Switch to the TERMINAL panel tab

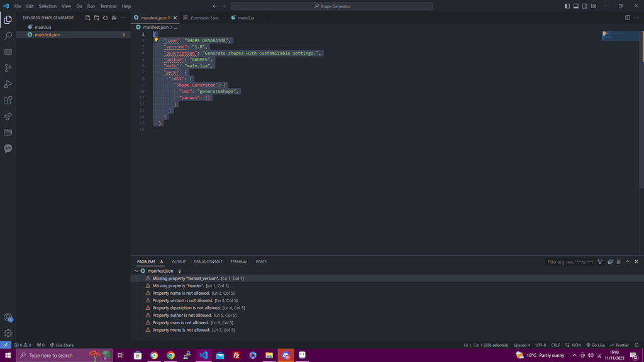point(239,261)
